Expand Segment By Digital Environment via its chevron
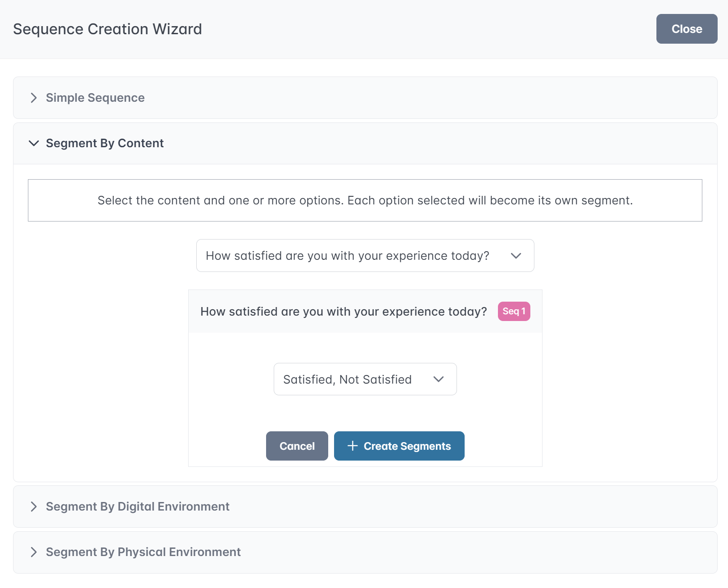 coord(33,507)
